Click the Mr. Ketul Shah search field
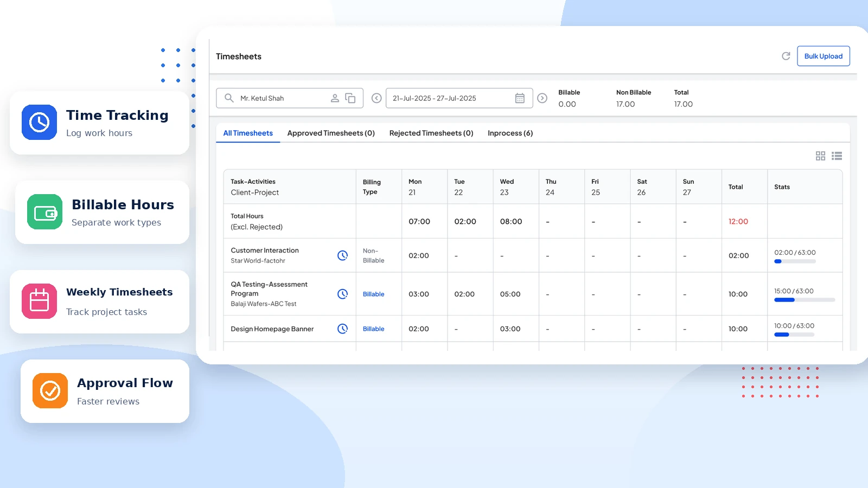Image resolution: width=868 pixels, height=488 pixels. 289,98
